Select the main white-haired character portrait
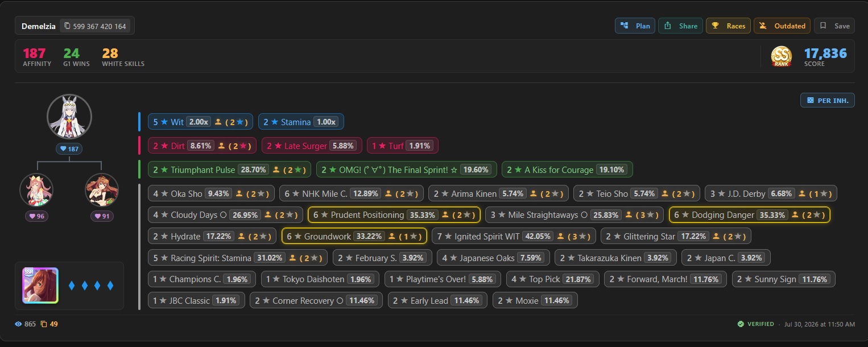Viewport: 868px width, 347px height. [69, 117]
